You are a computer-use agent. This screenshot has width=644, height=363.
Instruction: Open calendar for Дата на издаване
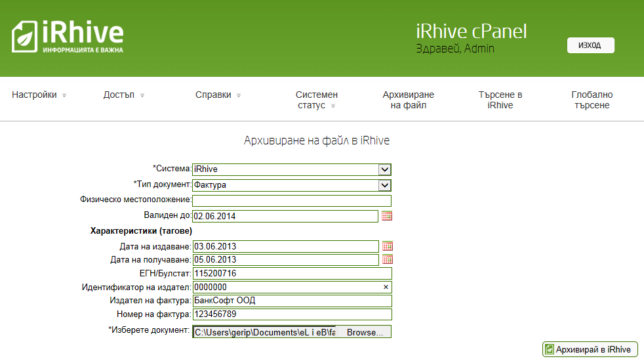388,246
